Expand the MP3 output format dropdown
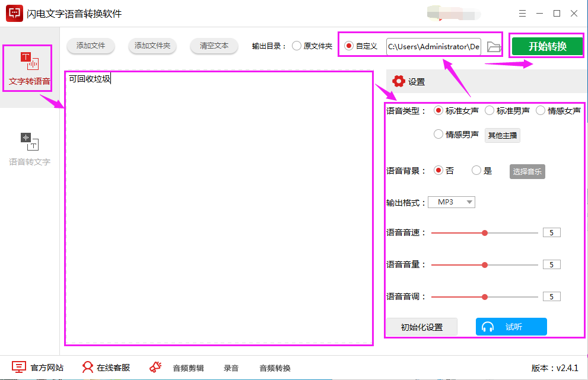 click(x=452, y=202)
